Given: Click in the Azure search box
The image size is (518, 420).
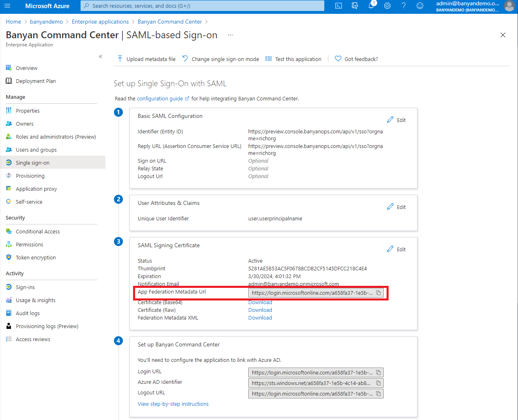Looking at the screenshot, I should coord(203,6).
